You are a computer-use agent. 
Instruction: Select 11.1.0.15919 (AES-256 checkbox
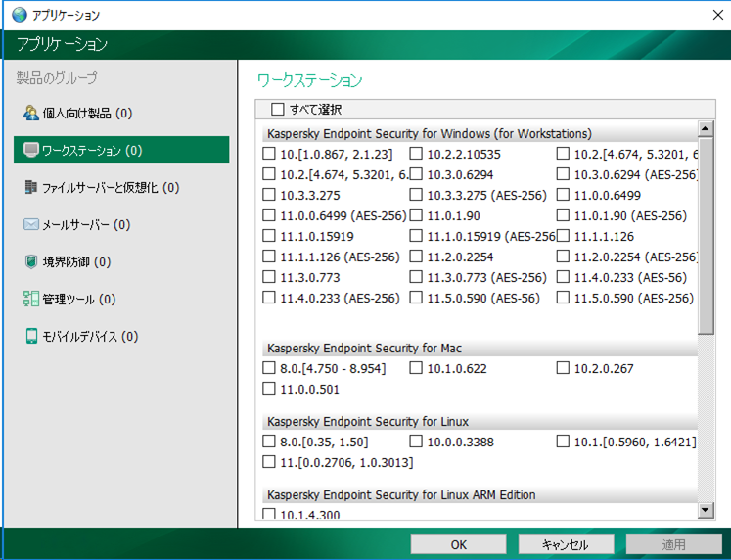[416, 236]
